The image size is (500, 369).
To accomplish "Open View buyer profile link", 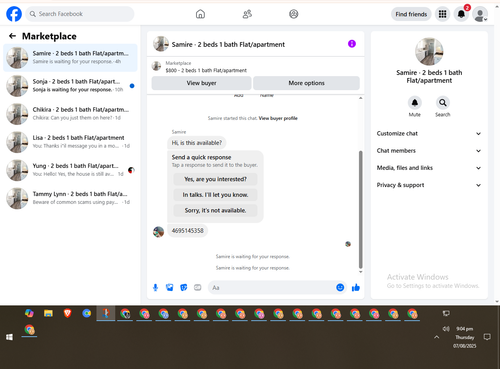I will tap(278, 118).
